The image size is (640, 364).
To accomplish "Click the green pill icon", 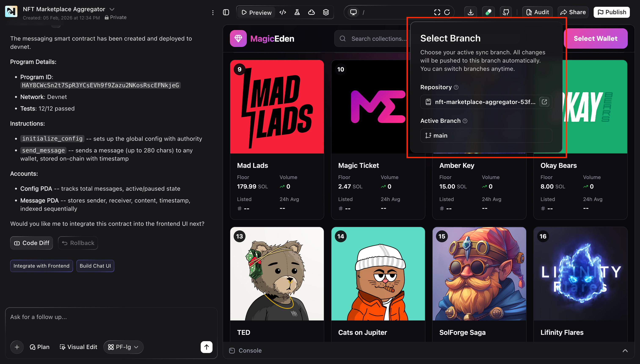I will tap(488, 12).
